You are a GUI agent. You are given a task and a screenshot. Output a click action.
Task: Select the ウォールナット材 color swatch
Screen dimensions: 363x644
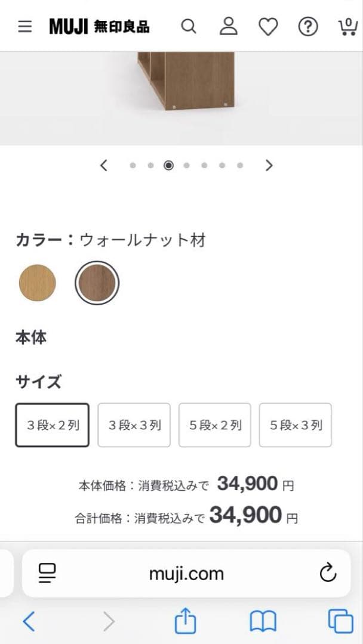pos(97,283)
